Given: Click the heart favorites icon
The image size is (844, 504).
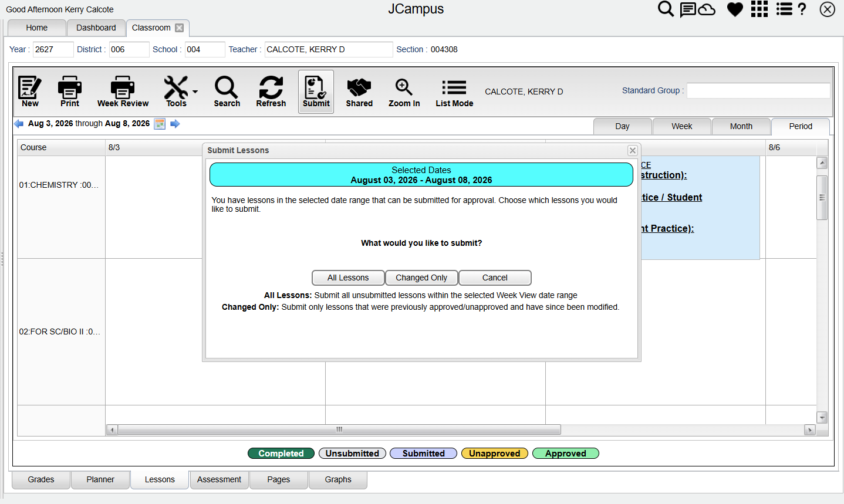Looking at the screenshot, I should pyautogui.click(x=735, y=9).
